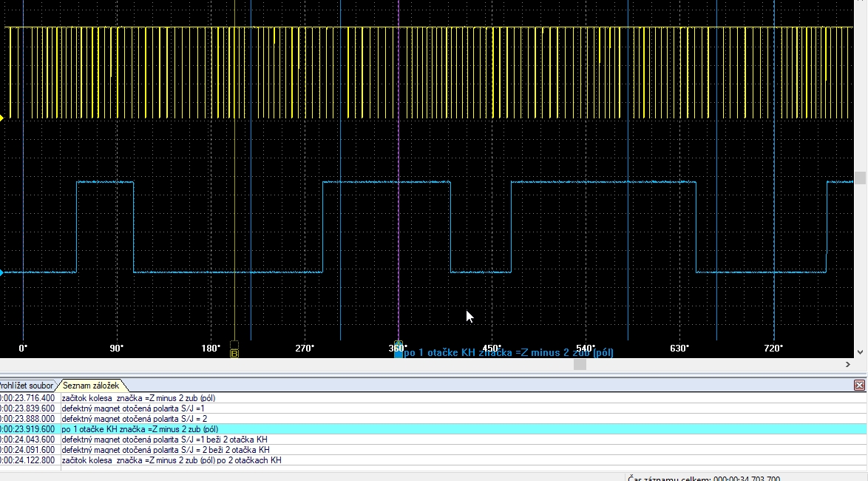
Task: Click the yellow B cursor marker
Action: click(234, 353)
